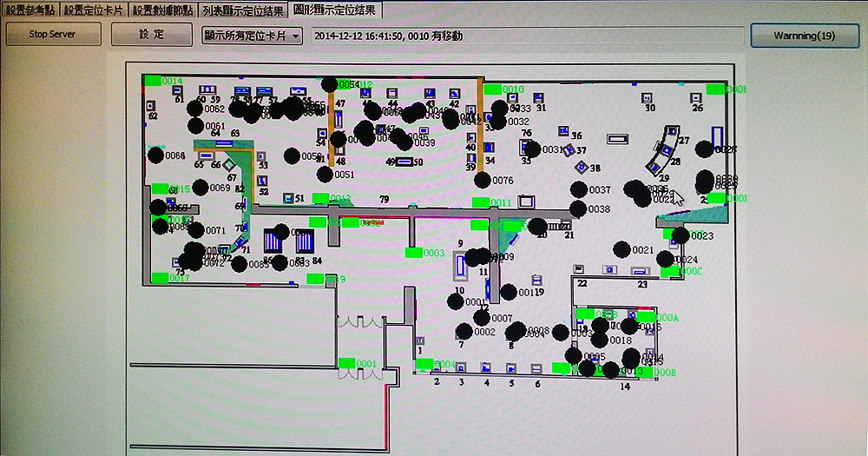Screen dimensions: 868x456
Task: Click tag dot 0069 on map
Action: (x=201, y=188)
